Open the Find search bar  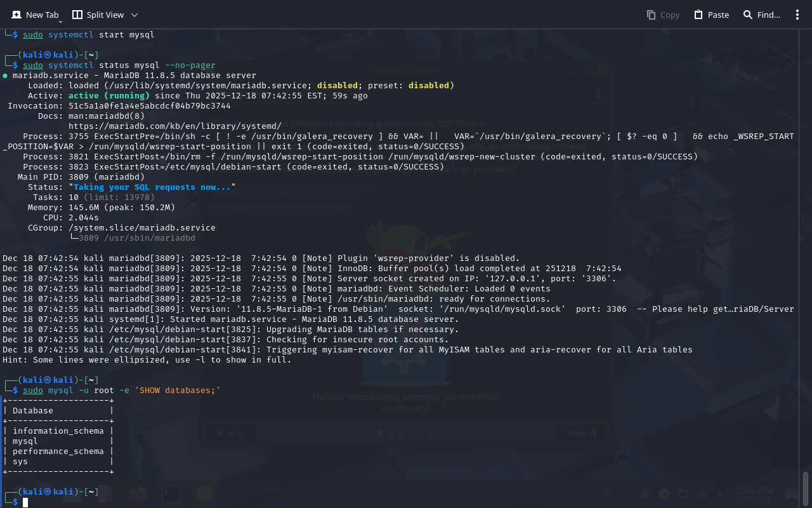tap(761, 15)
